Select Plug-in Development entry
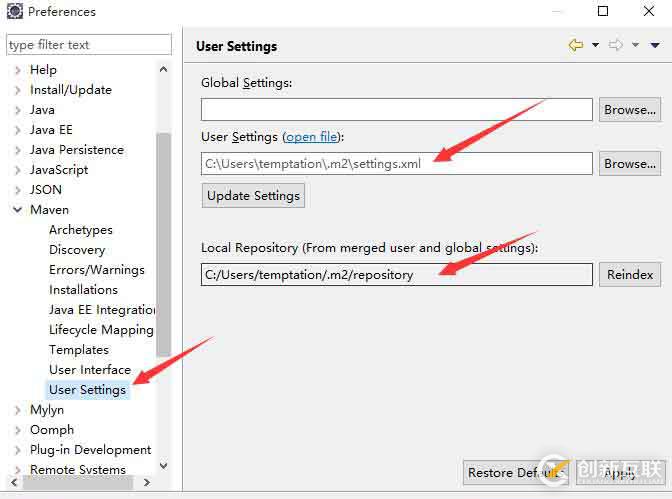Screen dimensions: 672x499 tap(90, 450)
